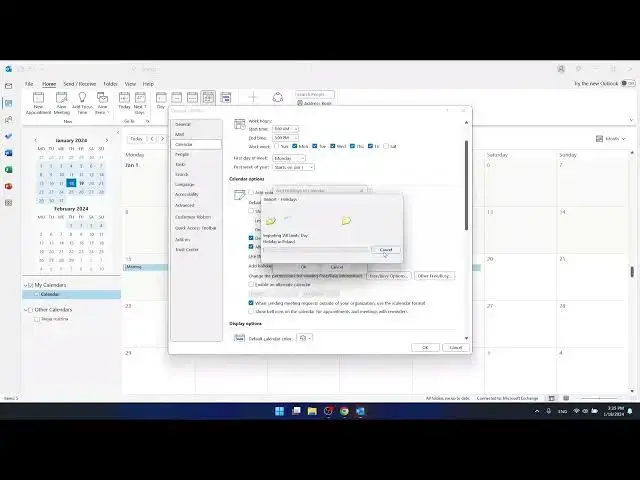Open Mail from the left sidebar
640x480 pixels.
click(9, 86)
